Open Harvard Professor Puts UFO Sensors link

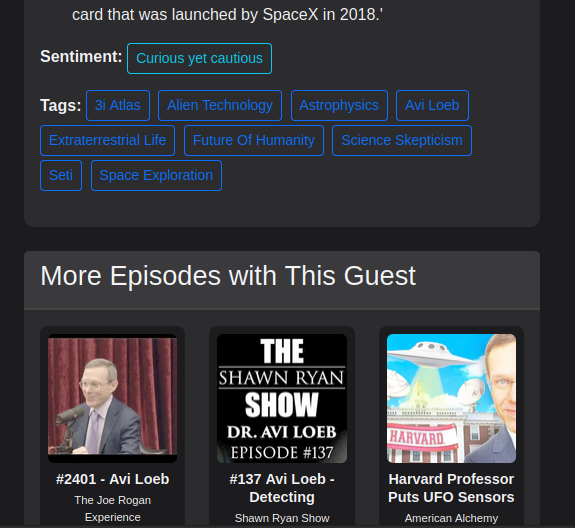451,488
